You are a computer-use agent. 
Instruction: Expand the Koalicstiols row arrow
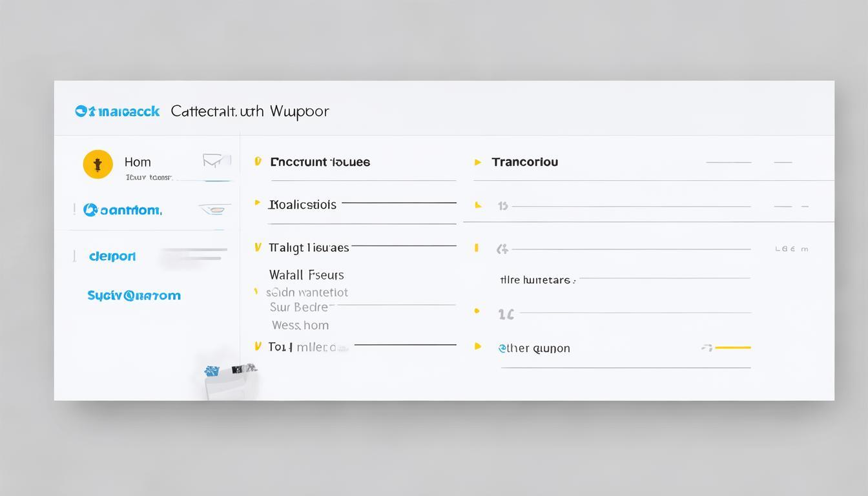[x=258, y=204]
